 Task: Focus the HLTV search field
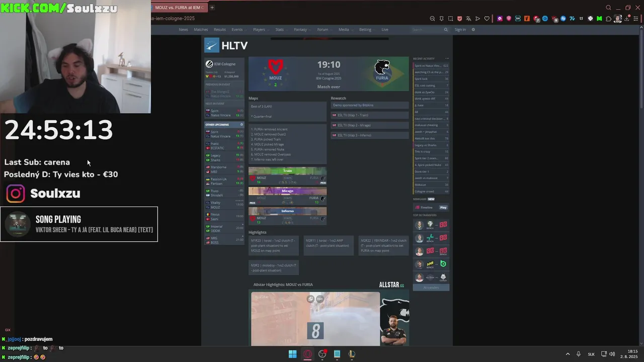(x=427, y=30)
